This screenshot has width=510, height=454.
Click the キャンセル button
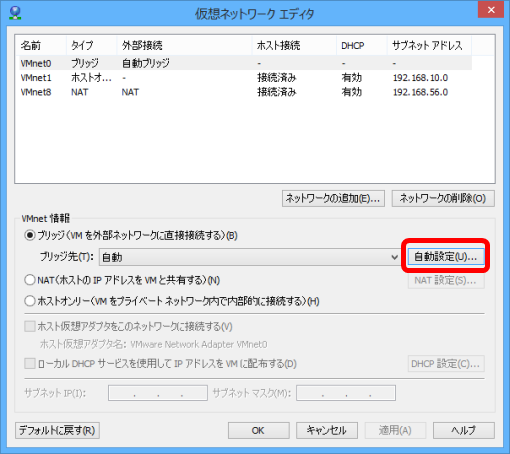327,430
